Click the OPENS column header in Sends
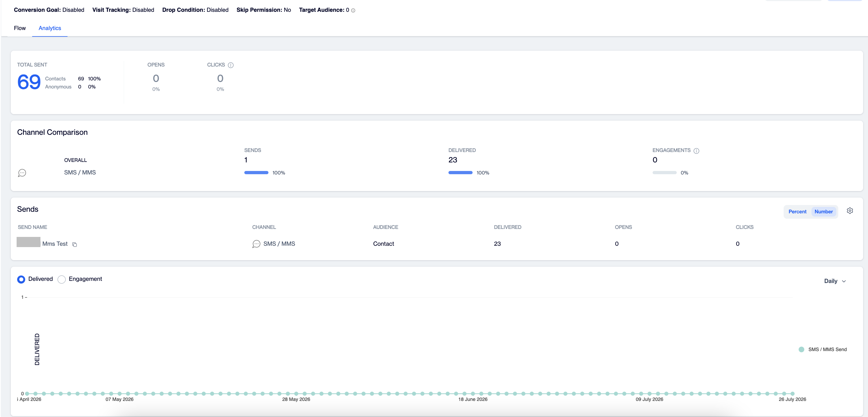Screen dimensions: 868x417 pyautogui.click(x=623, y=227)
